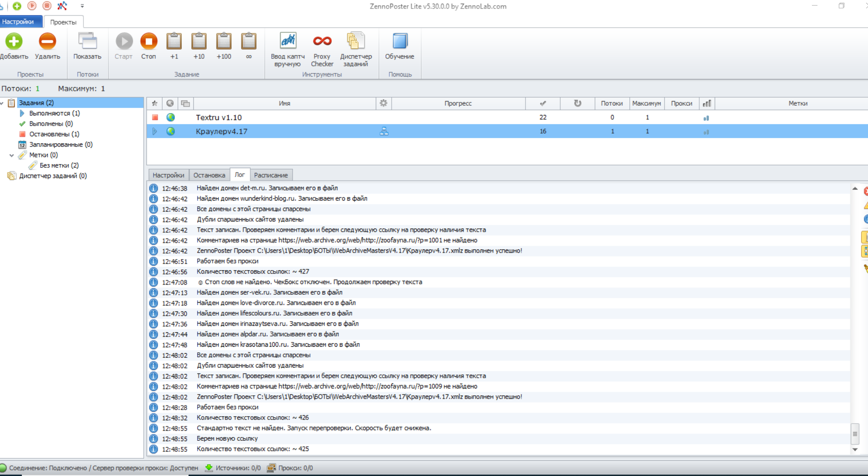This screenshot has width=868, height=476.
Task: Open the Расписание tab
Action: 271,175
